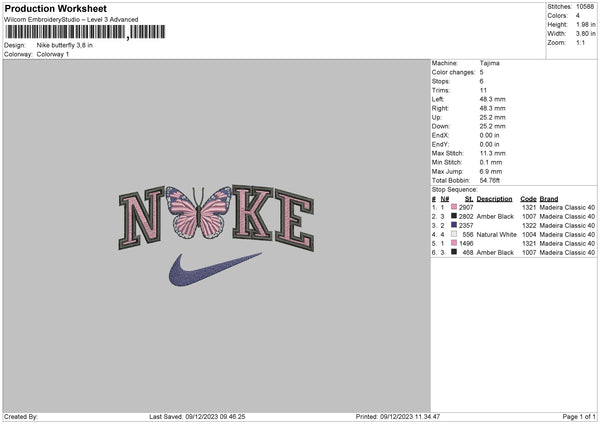This screenshot has width=600, height=424.
Task: Click the embroidered letter K in the preview
Action: click(253, 213)
